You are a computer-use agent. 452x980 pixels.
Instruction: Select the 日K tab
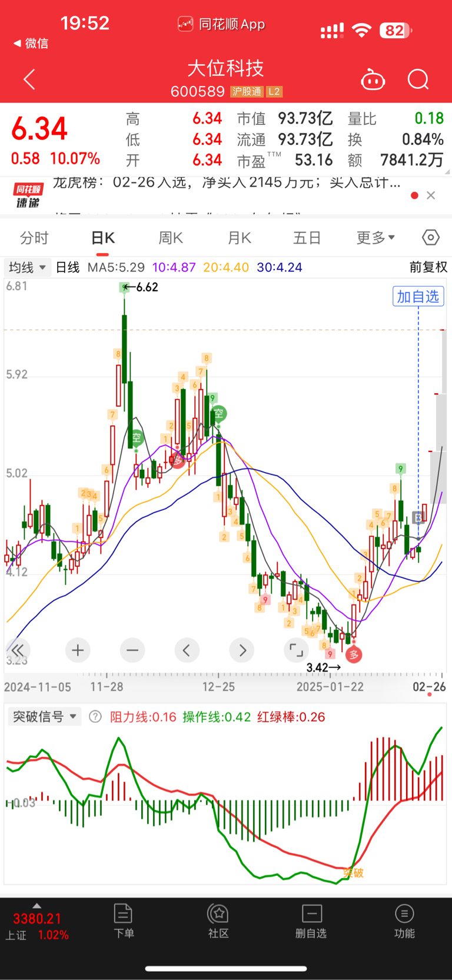pos(102,238)
